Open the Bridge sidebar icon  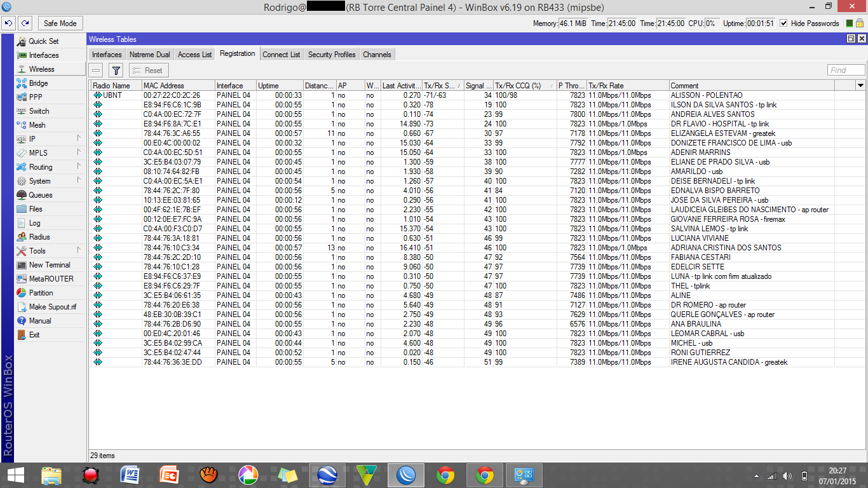click(x=22, y=83)
